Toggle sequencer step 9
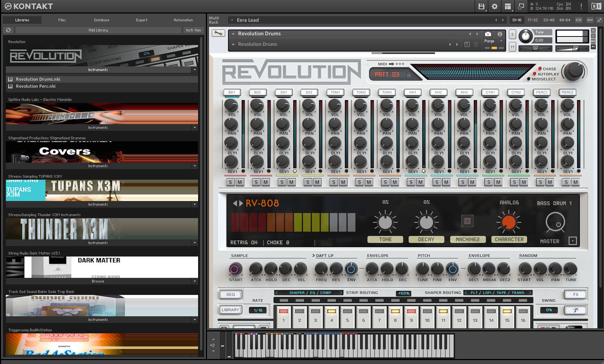 tap(411, 316)
